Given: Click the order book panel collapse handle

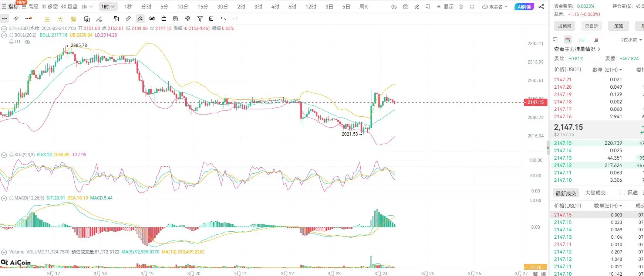Looking at the screenshot, I should click(x=548, y=148).
